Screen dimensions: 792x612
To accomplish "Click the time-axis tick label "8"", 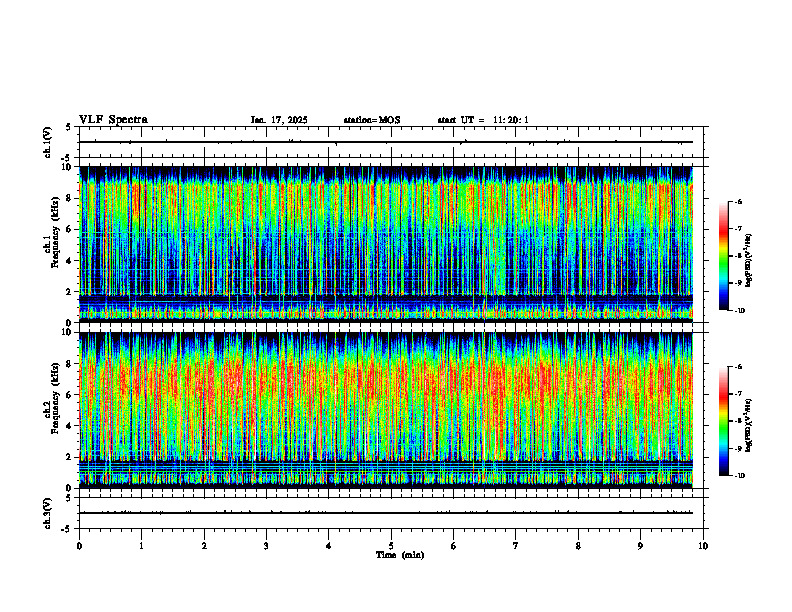I will 578,546.
